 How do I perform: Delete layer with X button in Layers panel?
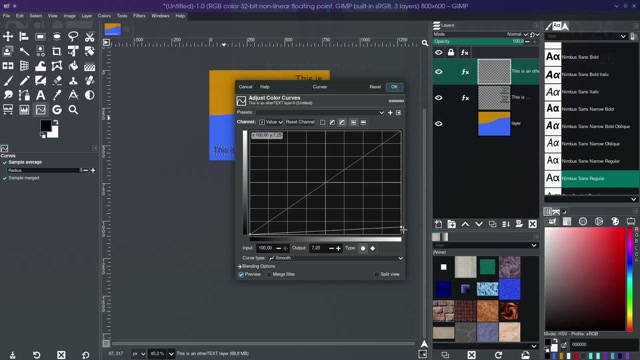pos(533,224)
